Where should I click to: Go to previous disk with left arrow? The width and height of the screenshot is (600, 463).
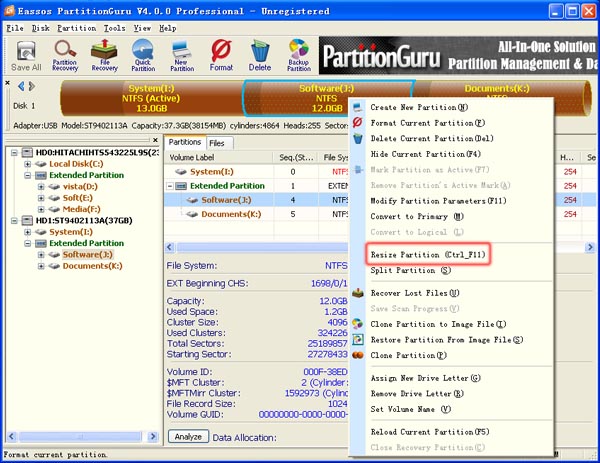pyautogui.click(x=21, y=86)
